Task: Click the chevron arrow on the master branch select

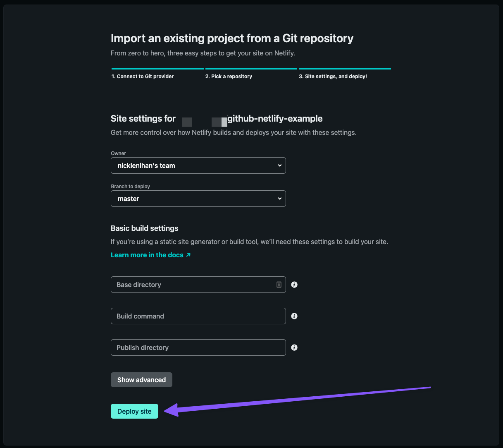Action: [280, 199]
